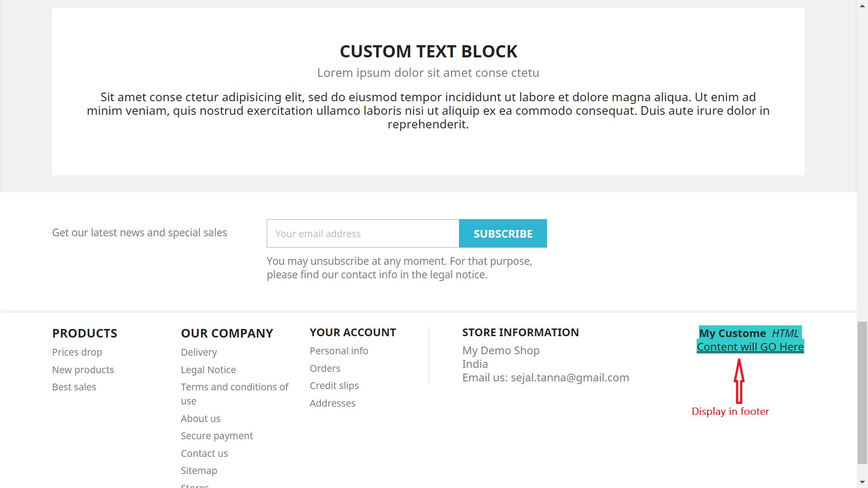The image size is (868, 488).
Task: Click the vertical scrollbar thumb
Action: pyautogui.click(x=863, y=393)
